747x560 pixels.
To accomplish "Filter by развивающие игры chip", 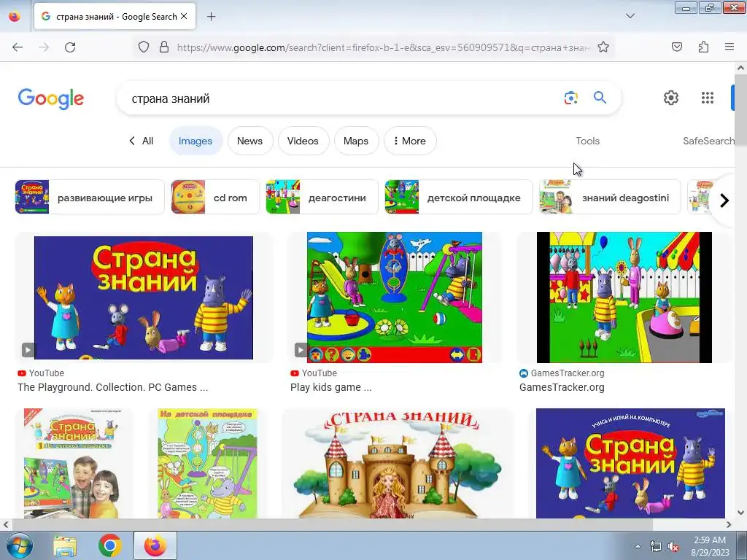I will [x=90, y=197].
